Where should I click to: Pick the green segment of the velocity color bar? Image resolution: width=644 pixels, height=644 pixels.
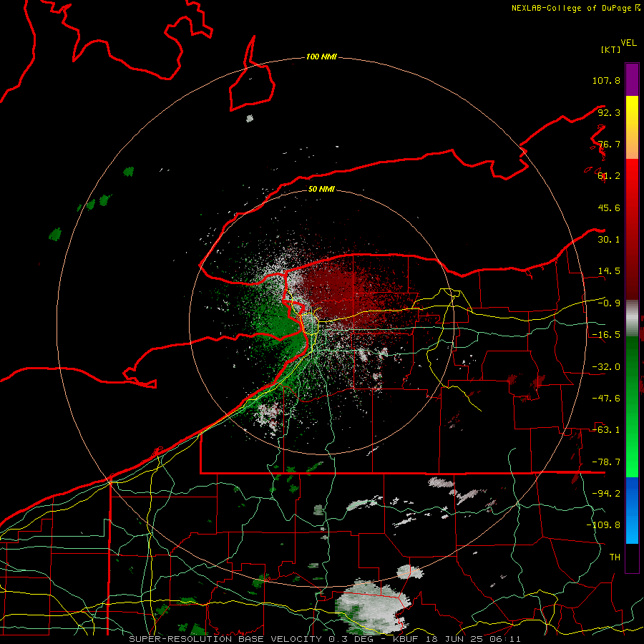632,406
